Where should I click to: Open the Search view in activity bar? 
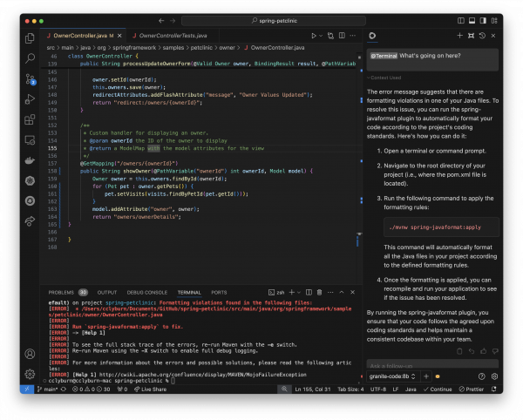pyautogui.click(x=31, y=58)
